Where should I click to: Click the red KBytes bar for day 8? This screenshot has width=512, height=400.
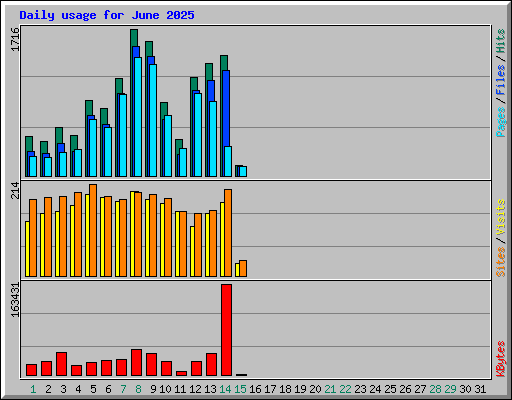tap(136, 363)
